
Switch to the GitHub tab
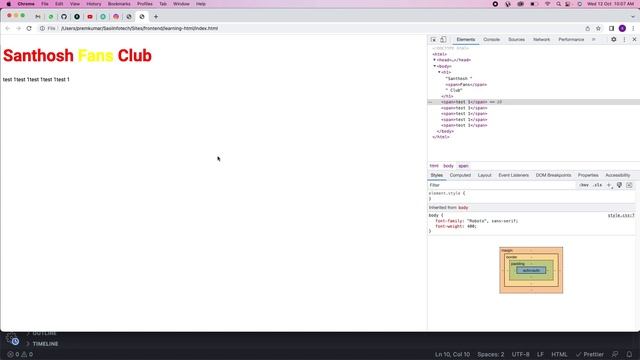[x=64, y=17]
